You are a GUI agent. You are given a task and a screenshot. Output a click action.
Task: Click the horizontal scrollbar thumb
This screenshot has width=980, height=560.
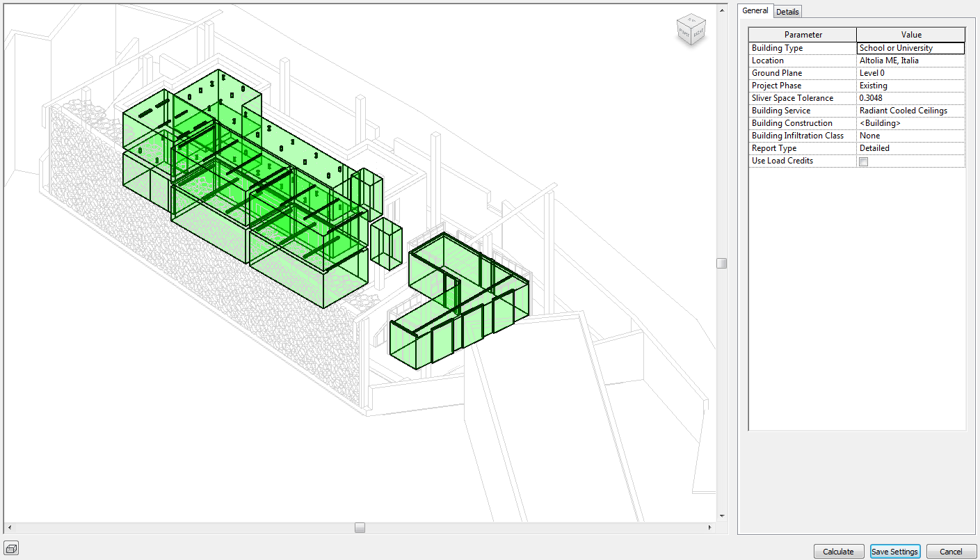point(360,528)
